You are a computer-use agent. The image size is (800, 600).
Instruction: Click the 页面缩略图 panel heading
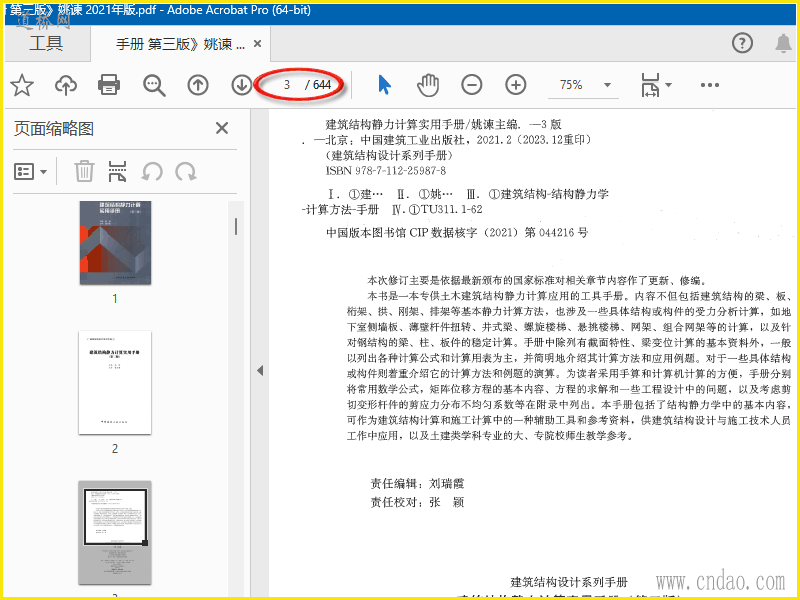(54, 129)
